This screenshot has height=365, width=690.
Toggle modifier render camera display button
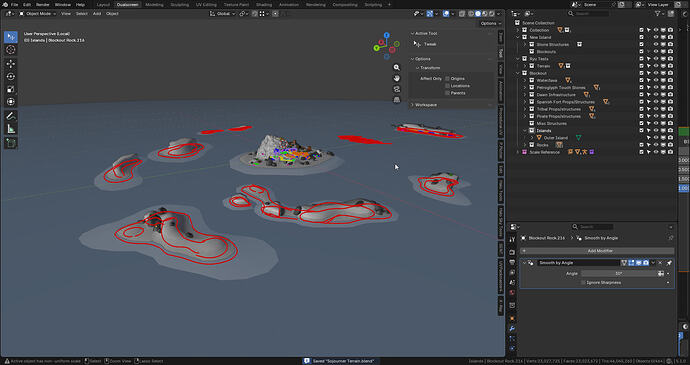tap(646, 263)
